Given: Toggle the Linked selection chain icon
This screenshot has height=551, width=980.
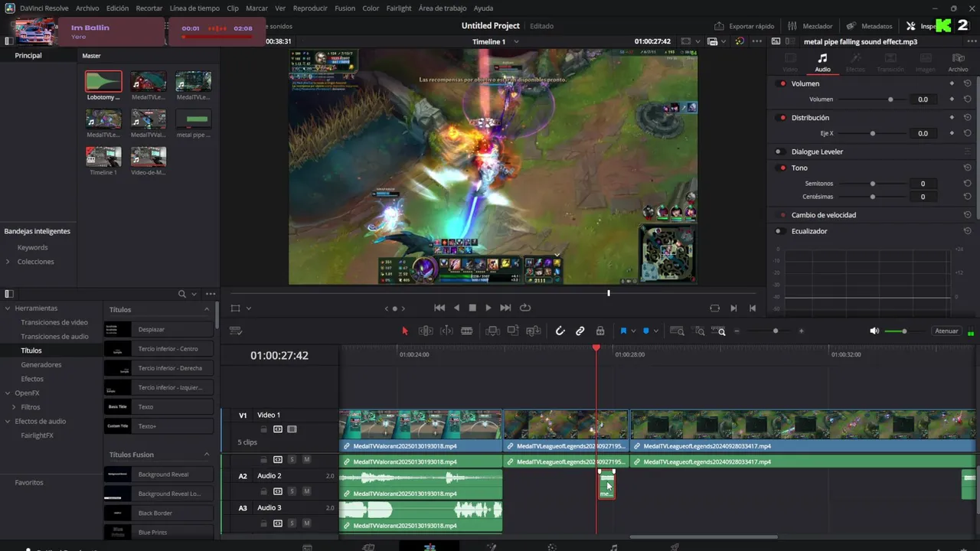Looking at the screenshot, I should pyautogui.click(x=580, y=331).
